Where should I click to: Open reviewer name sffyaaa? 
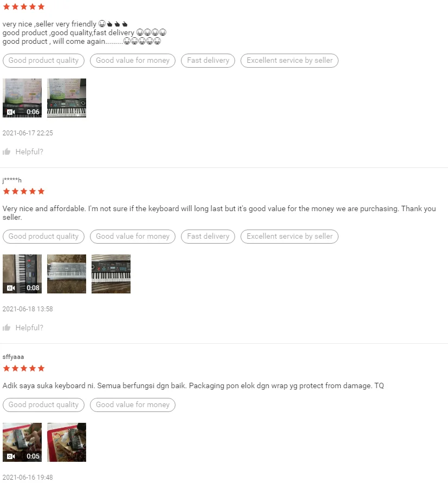[14, 357]
